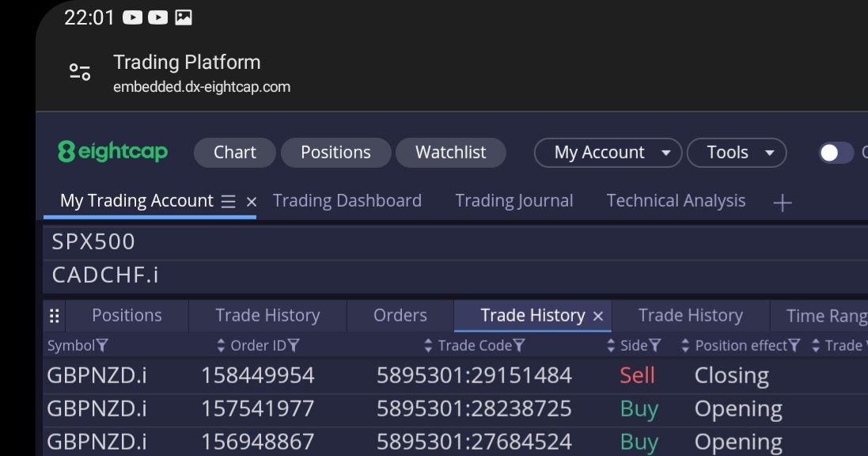The image size is (868, 456).
Task: Click GBPNZD.i in the Sell row
Action: pyautogui.click(x=97, y=376)
